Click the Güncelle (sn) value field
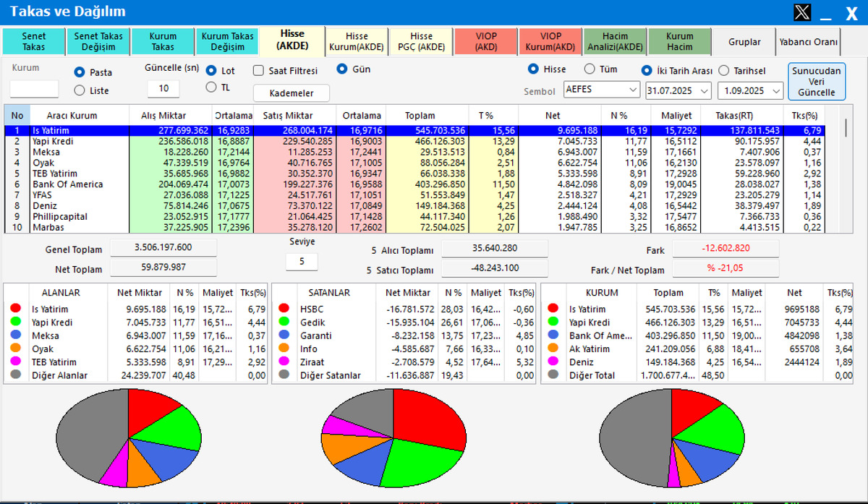This screenshot has height=504, width=868. tap(163, 89)
